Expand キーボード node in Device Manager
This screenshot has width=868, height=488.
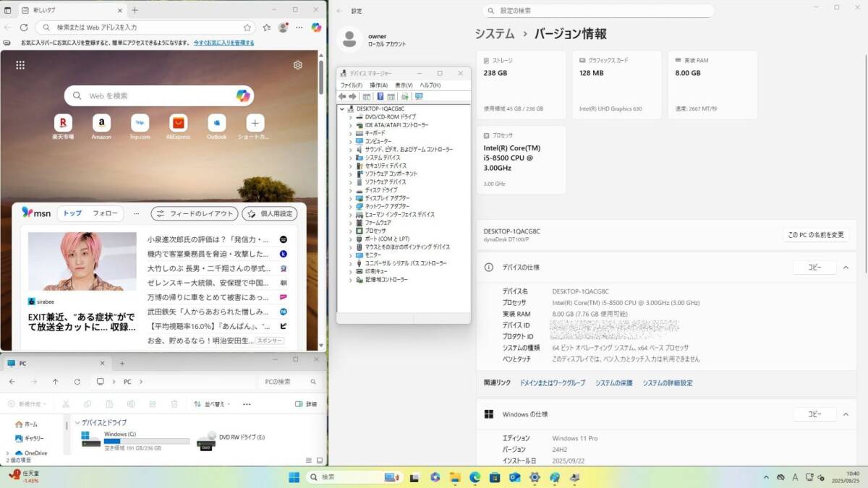point(351,133)
